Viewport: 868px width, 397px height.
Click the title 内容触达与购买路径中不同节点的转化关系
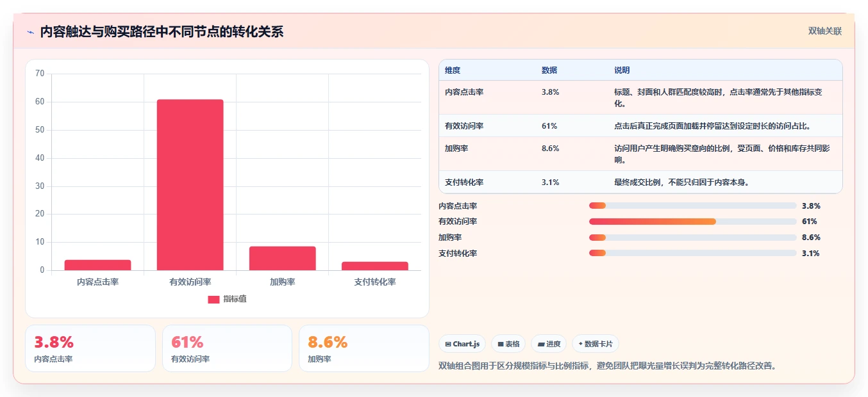click(x=162, y=32)
